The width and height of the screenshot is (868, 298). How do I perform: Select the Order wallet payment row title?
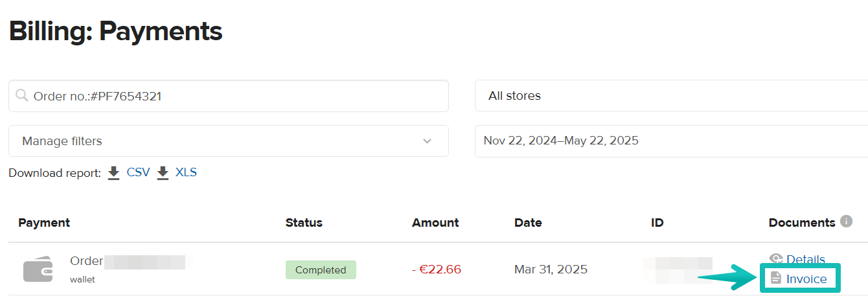[87, 261]
